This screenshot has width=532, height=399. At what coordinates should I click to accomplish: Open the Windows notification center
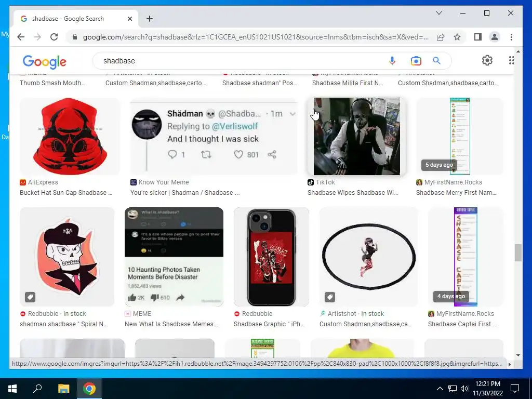click(x=515, y=389)
